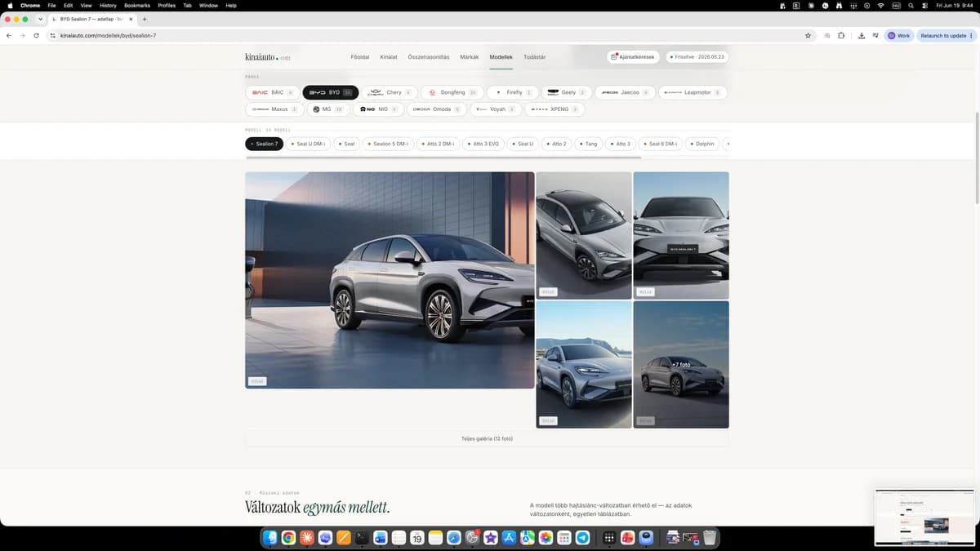Choose the Tang model pill
980x551 pixels.
(588, 144)
